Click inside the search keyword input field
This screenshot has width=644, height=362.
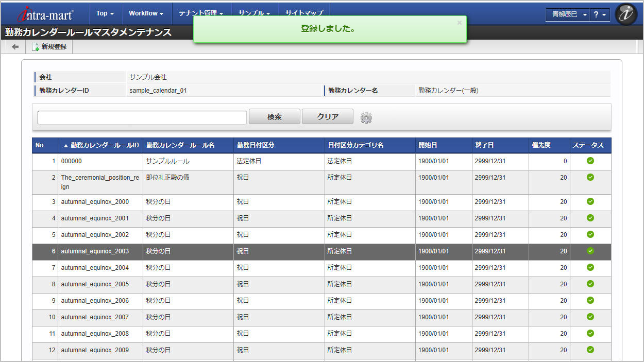(142, 117)
